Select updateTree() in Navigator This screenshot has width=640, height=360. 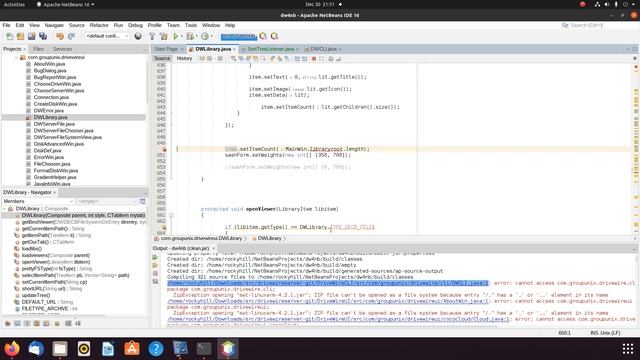[36, 295]
